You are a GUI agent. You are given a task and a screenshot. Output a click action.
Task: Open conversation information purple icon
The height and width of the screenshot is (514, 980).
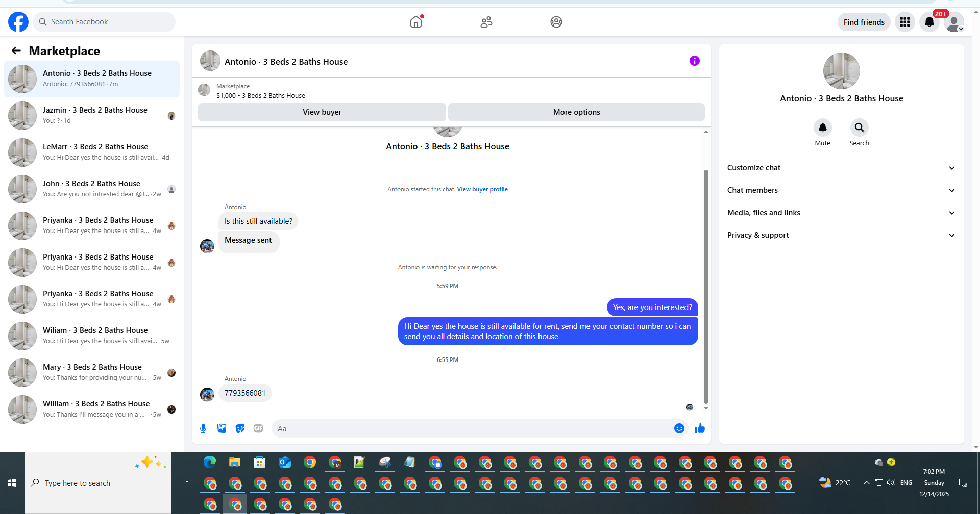[x=695, y=61]
